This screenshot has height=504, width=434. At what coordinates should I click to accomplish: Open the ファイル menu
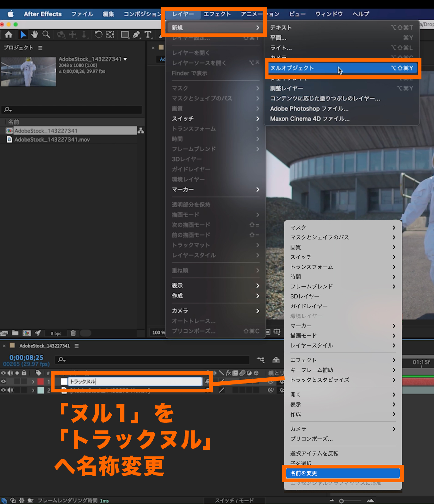82,14
